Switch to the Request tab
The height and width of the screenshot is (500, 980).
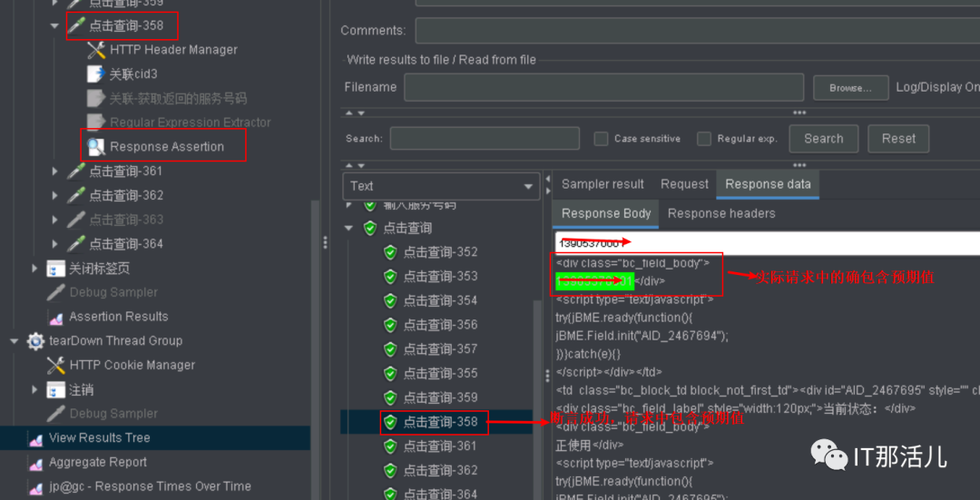[684, 184]
